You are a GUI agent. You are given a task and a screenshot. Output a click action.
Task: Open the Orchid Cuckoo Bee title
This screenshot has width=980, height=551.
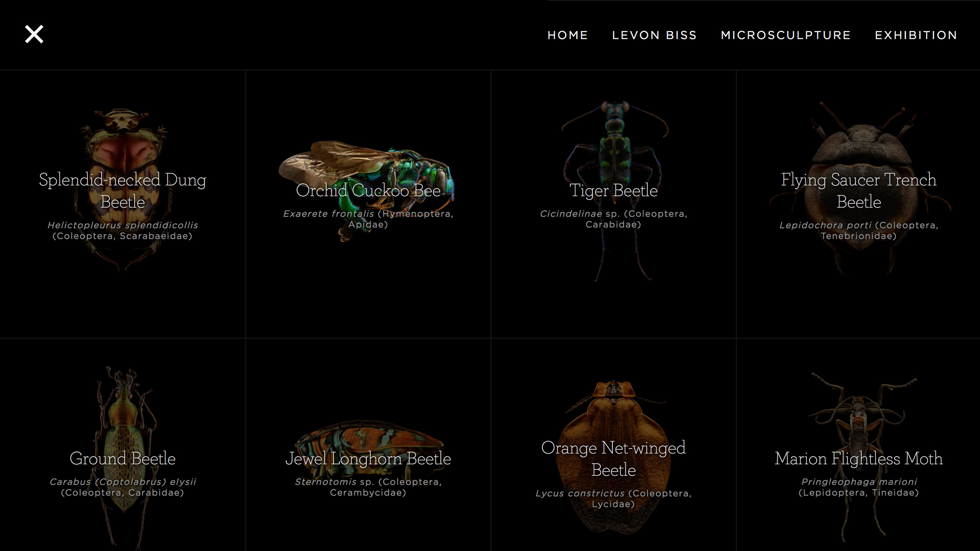click(x=368, y=191)
